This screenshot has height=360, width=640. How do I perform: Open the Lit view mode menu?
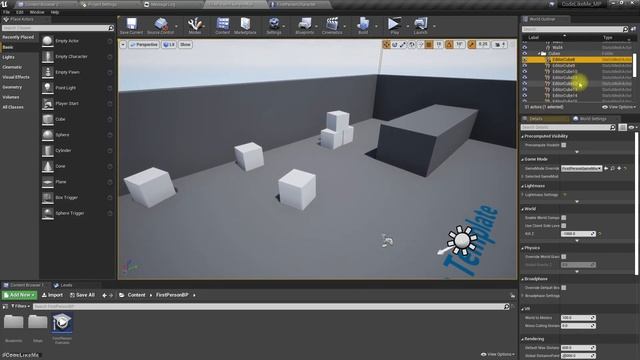pyautogui.click(x=169, y=44)
